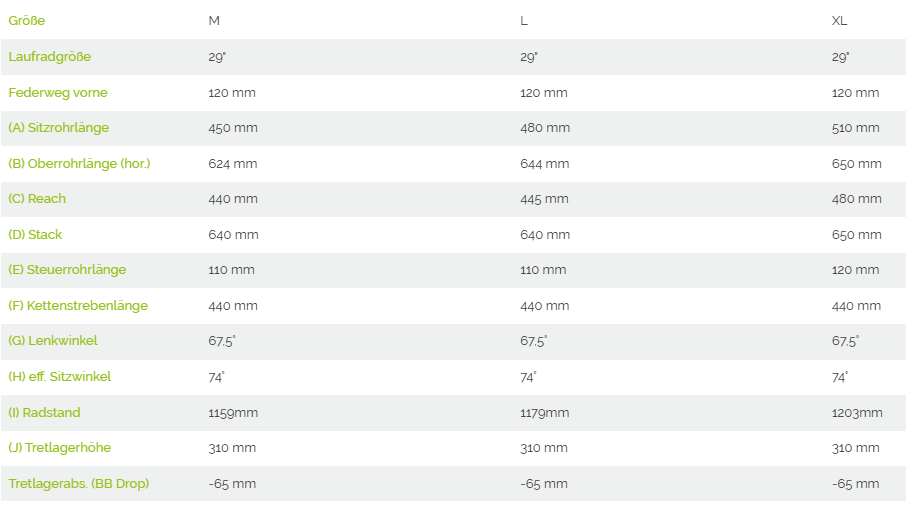The image size is (906, 508).
Task: Click the Tretlagerabs. (BB Drop) label
Action: click(x=79, y=484)
